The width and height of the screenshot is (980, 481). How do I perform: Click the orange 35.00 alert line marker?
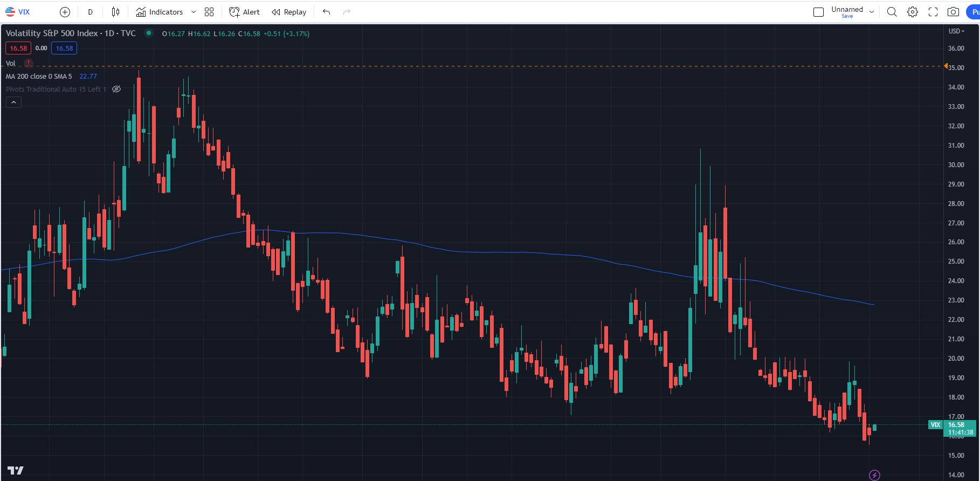click(946, 66)
